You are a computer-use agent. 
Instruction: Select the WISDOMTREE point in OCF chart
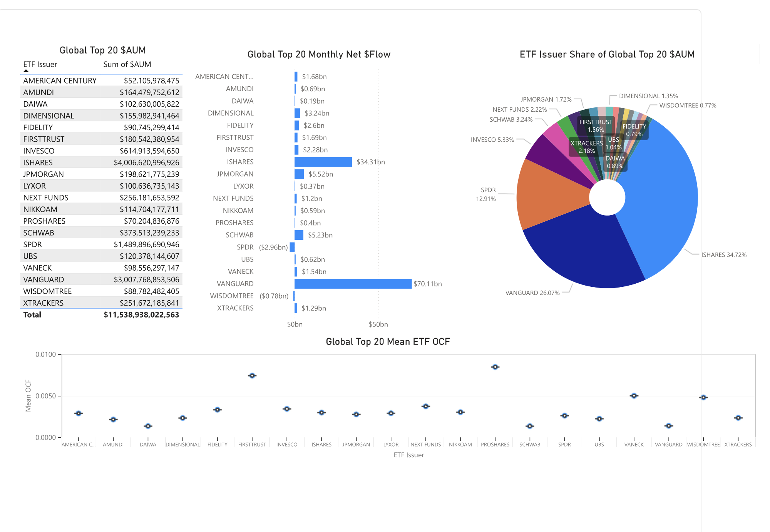click(703, 397)
